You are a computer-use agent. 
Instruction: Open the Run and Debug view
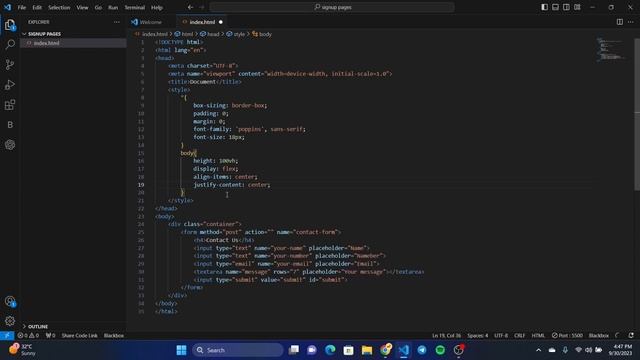(x=10, y=84)
